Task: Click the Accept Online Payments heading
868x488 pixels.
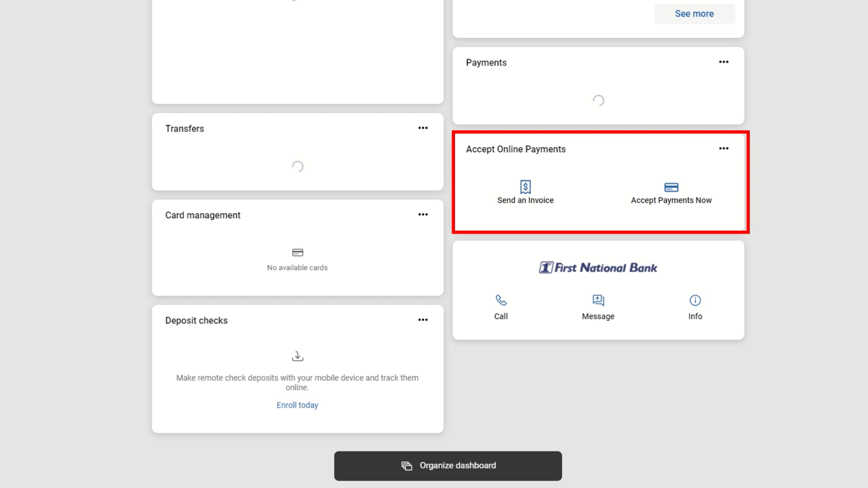Action: [515, 149]
